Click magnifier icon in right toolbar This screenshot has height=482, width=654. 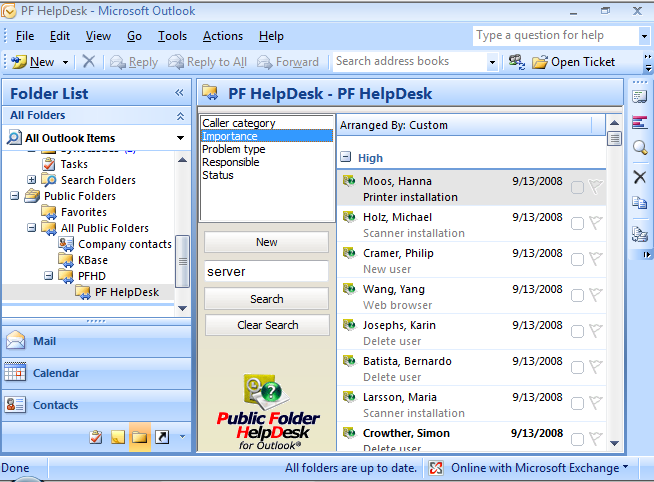point(640,148)
